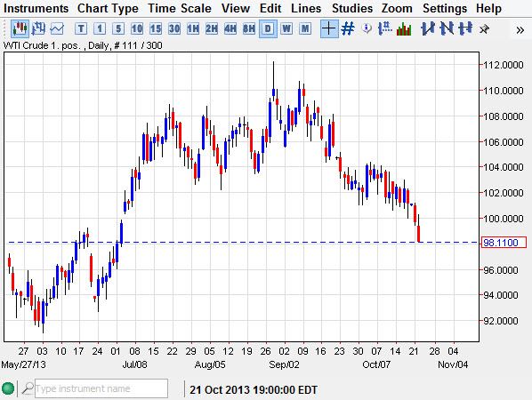Screen dimensions: 532x400
Task: Select the Monthly (M) time scale
Action: [x=305, y=28]
